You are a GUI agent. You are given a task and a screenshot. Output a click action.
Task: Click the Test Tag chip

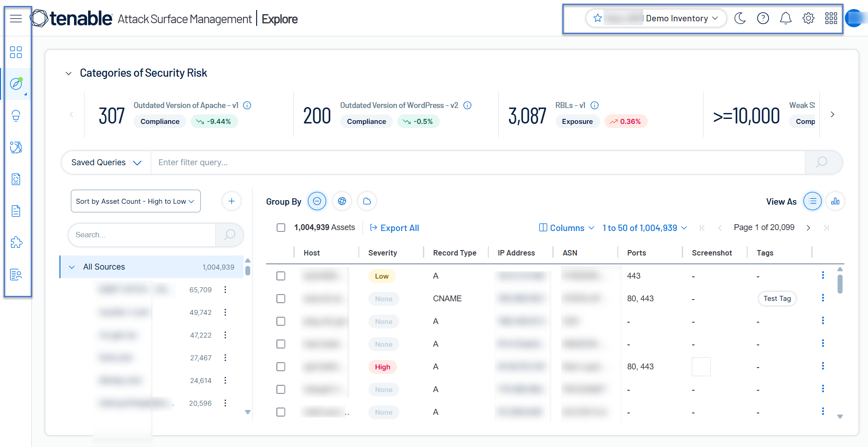(x=777, y=299)
